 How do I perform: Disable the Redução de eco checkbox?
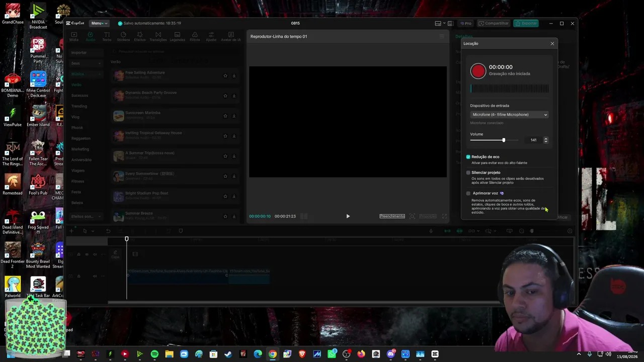[x=468, y=157]
